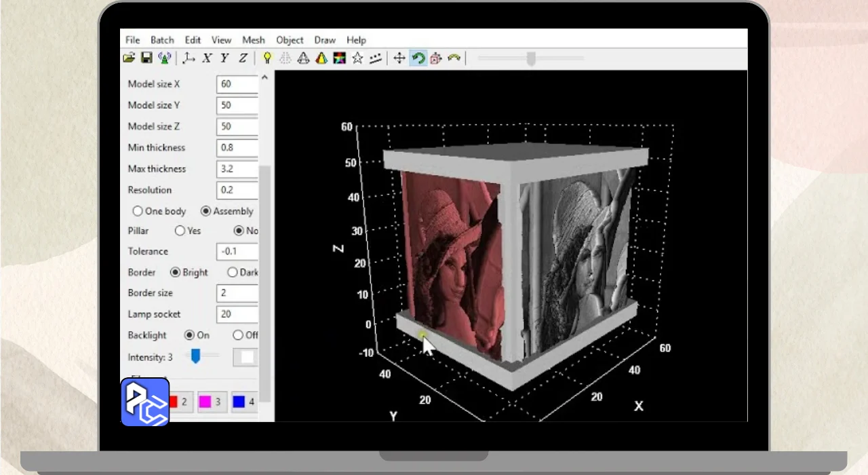This screenshot has height=475, width=868.
Task: Select the One body option
Action: [x=138, y=211]
